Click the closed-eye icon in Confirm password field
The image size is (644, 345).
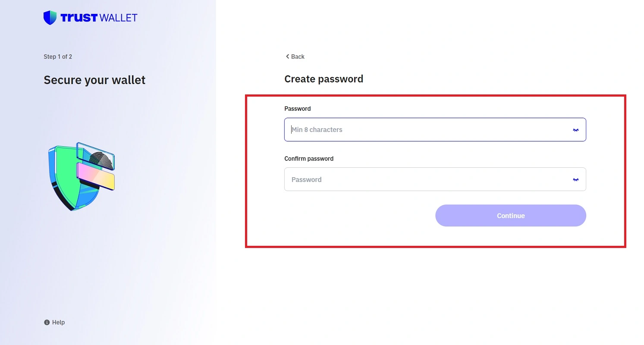tap(576, 179)
